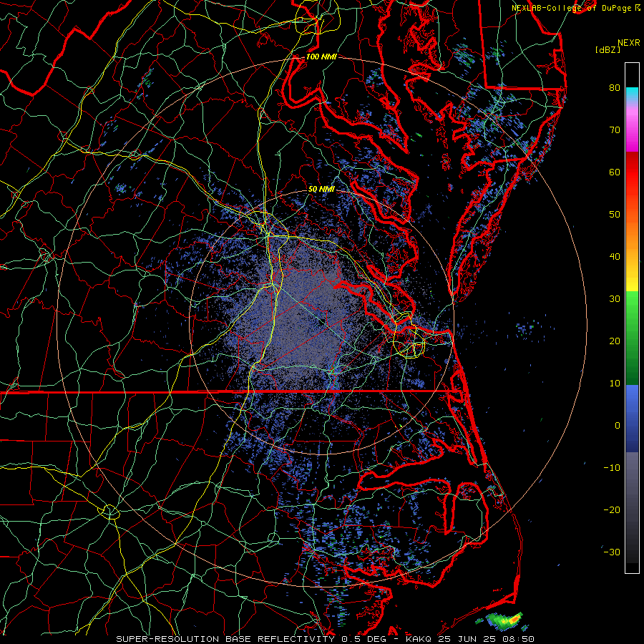Click the 70 dBZ scale value
Image resolution: width=644 pixels, height=644 pixels.
(x=615, y=130)
